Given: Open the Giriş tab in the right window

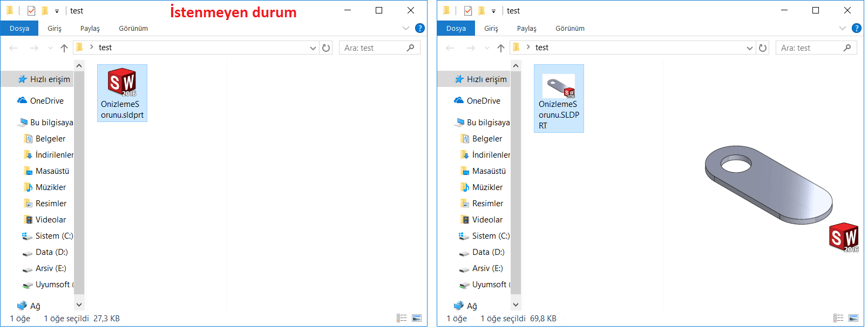Looking at the screenshot, I should (491, 28).
